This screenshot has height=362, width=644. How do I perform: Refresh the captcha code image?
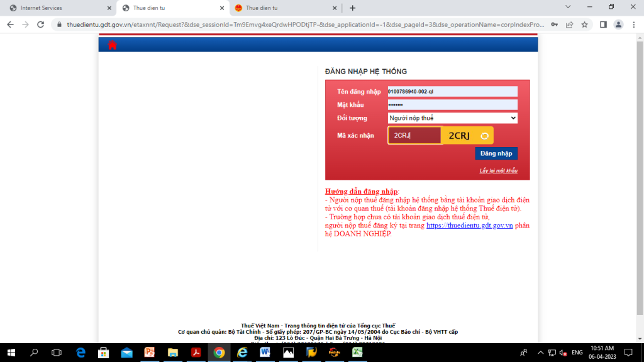click(x=484, y=136)
